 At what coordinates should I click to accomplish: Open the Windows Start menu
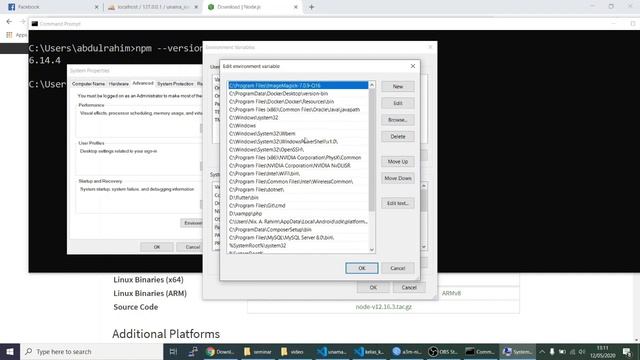(x=10, y=351)
